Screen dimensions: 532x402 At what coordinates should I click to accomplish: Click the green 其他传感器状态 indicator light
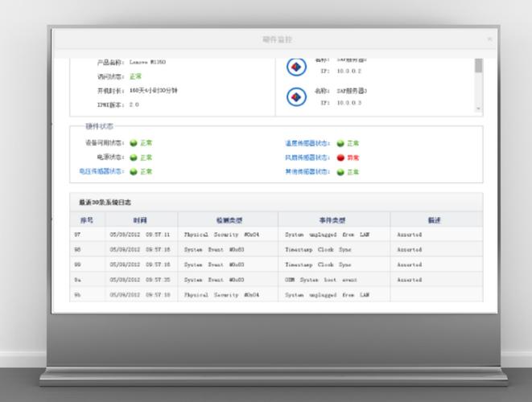pyautogui.click(x=340, y=171)
